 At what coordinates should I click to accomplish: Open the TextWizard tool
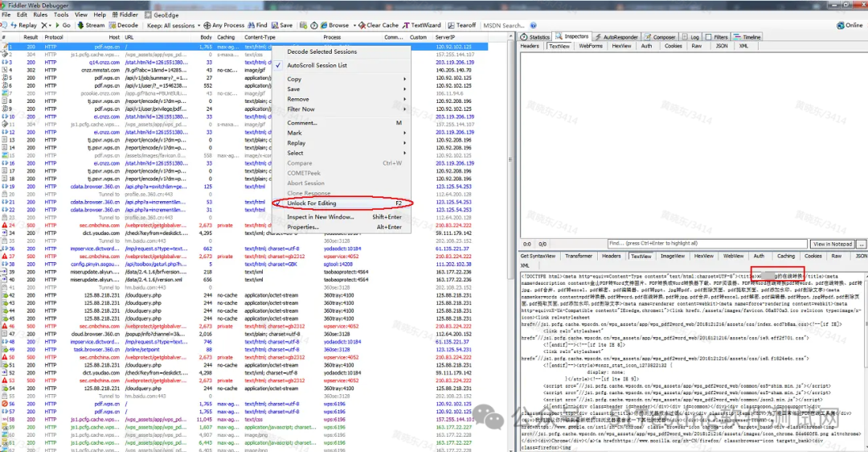tap(422, 26)
